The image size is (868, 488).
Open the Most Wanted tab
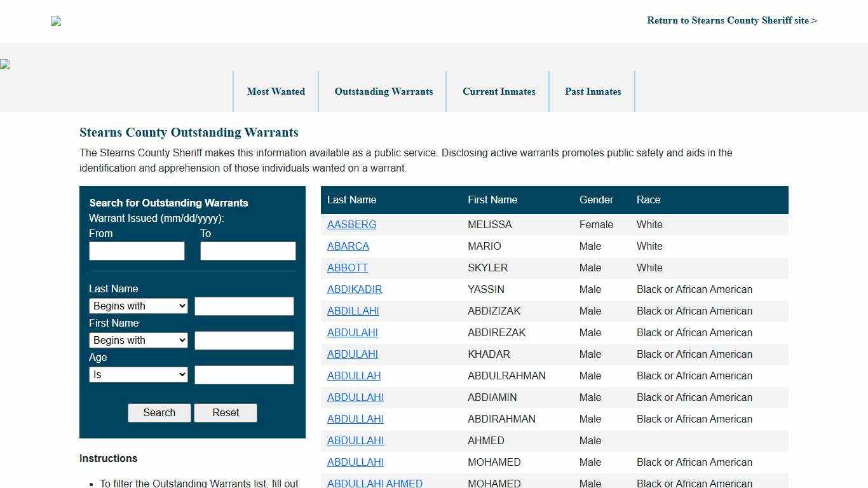[276, 91]
